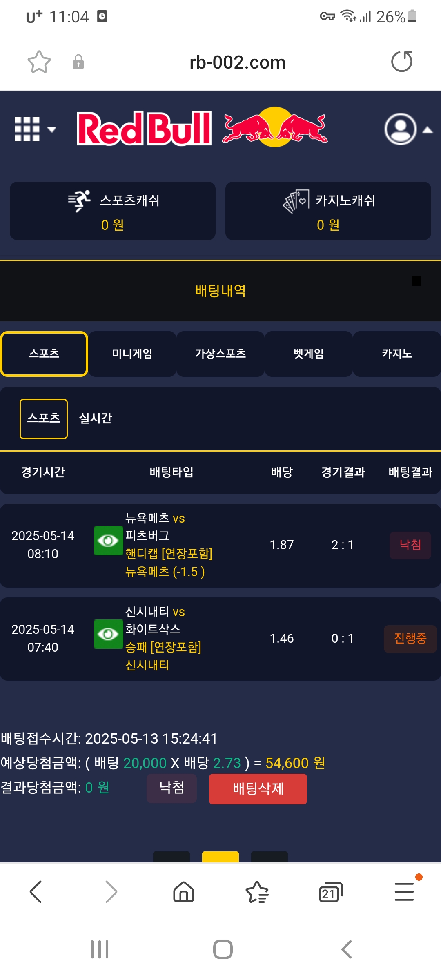Viewport: 441px width, 980px height.
Task: Reload the page with refresh icon
Action: [402, 62]
